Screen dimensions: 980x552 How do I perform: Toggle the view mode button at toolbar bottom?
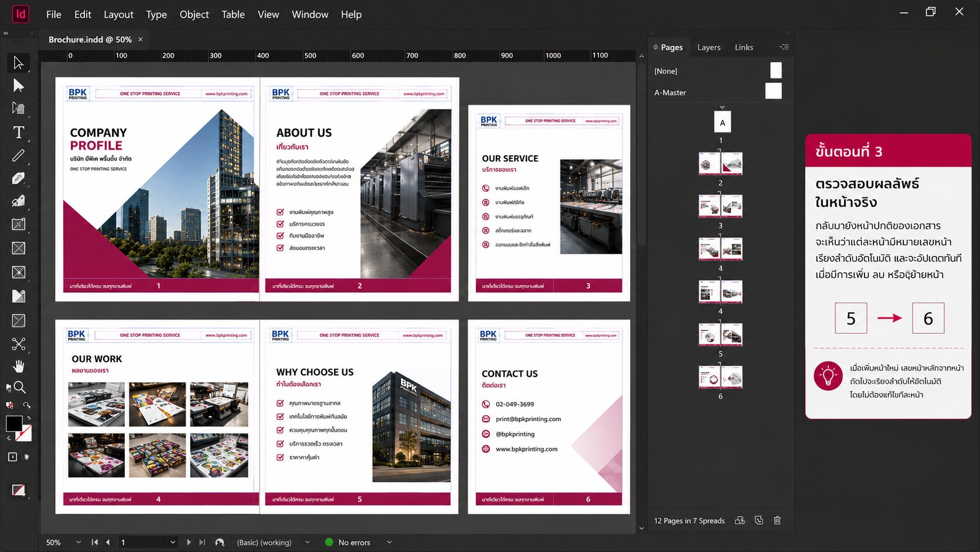click(x=18, y=490)
